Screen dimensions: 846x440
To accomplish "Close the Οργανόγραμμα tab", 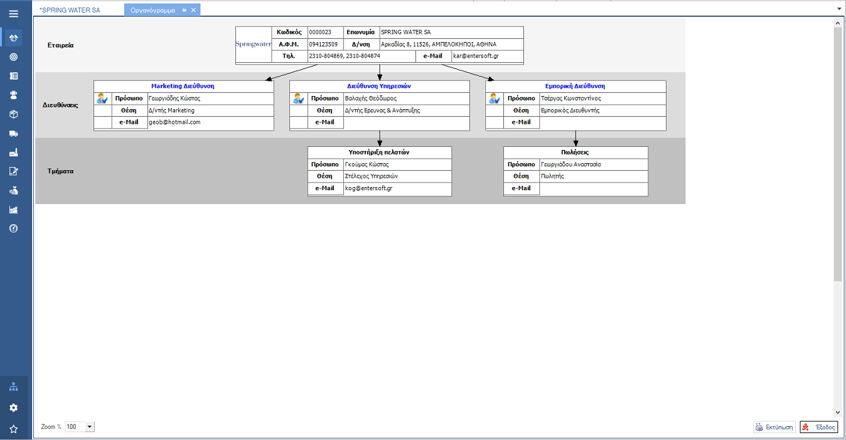I will pyautogui.click(x=193, y=10).
